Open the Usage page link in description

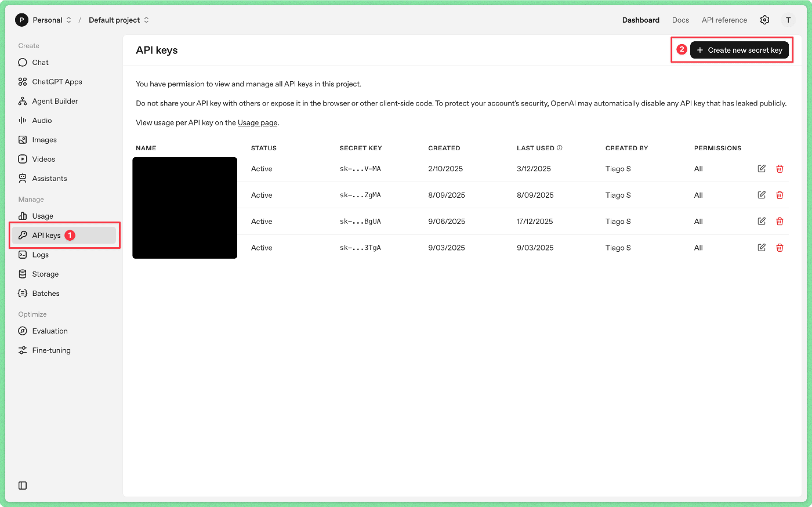(257, 122)
